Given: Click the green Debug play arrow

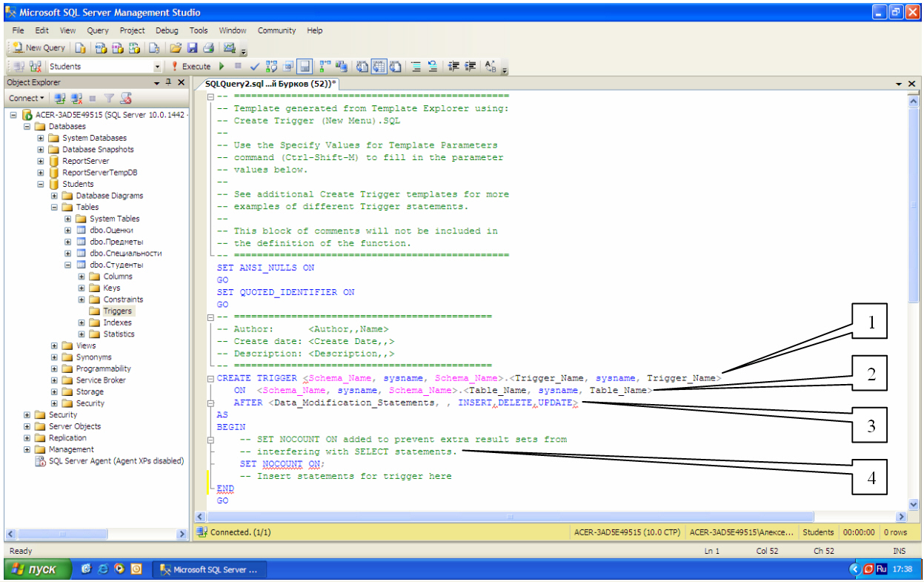Looking at the screenshot, I should coord(221,66).
